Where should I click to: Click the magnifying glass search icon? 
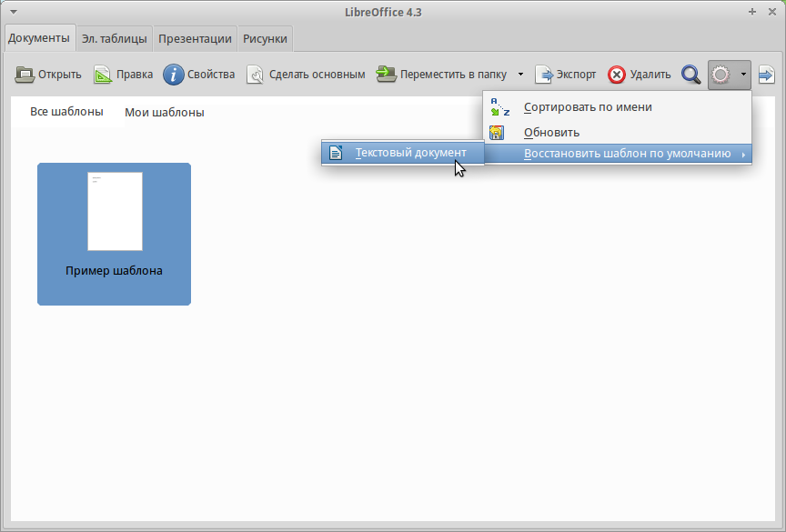pyautogui.click(x=690, y=75)
